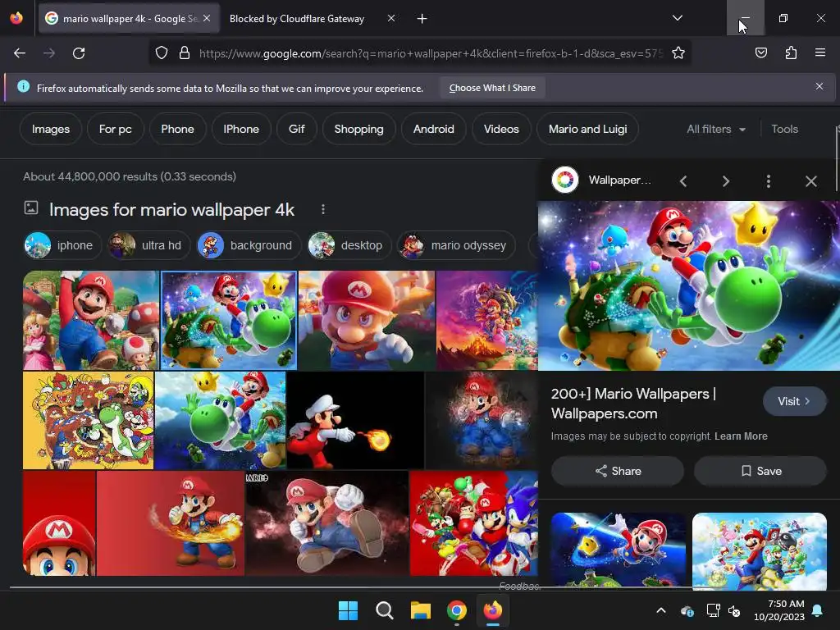840x630 pixels.
Task: Open Google Chrome from taskbar
Action: click(x=456, y=610)
